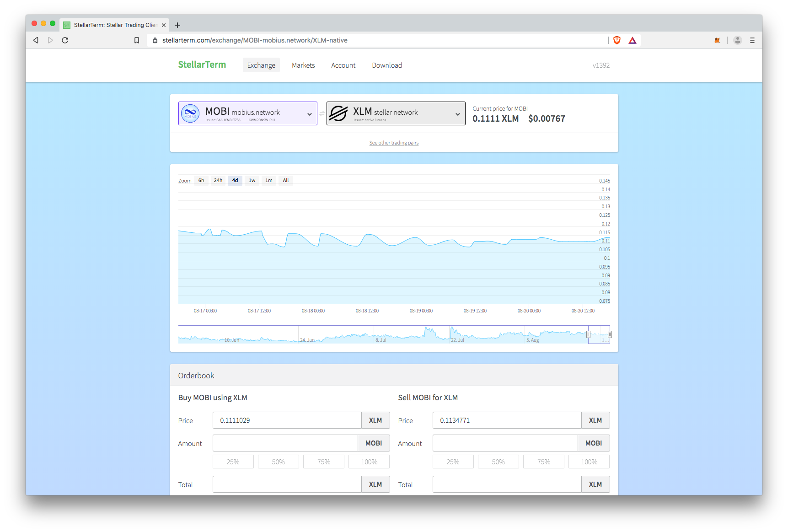Open the Brave Rewards triangle icon
The width and height of the screenshot is (788, 532).
tap(633, 40)
